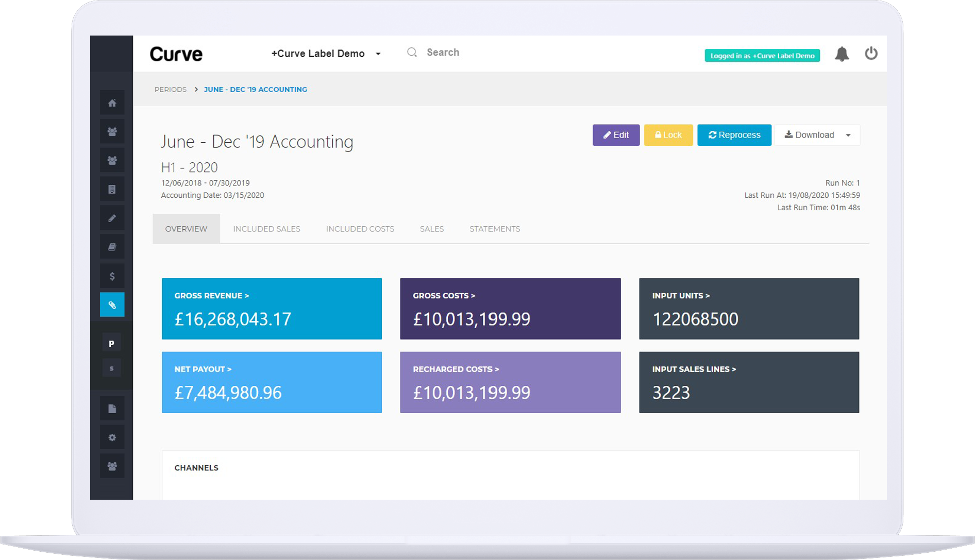Open the Home icon in the sidebar
This screenshot has width=975, height=560.
click(x=112, y=103)
